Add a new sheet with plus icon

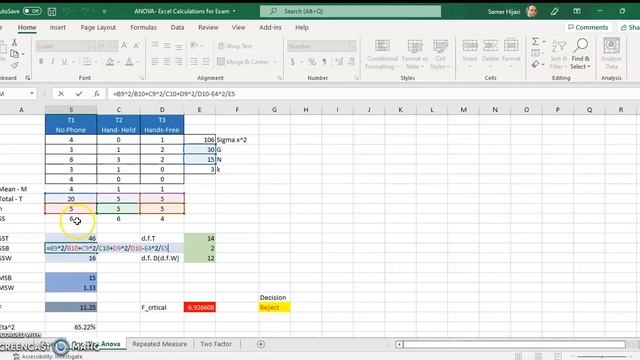pos(261,344)
